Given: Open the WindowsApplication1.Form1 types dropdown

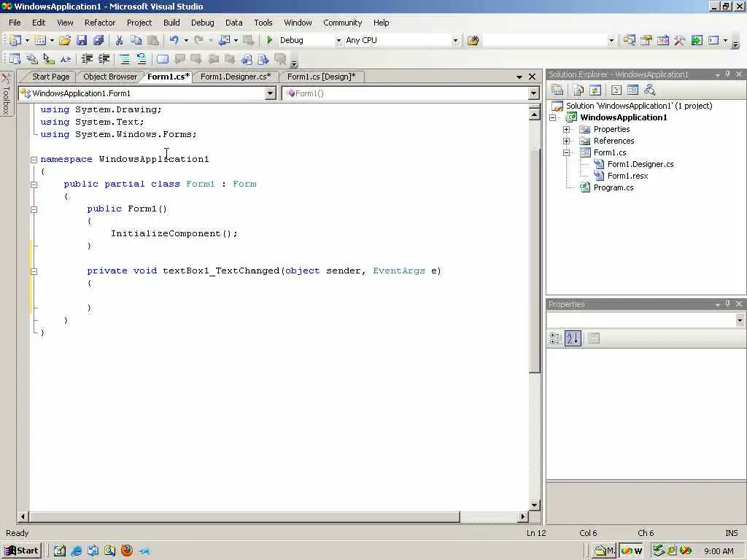Looking at the screenshot, I should click(x=270, y=93).
